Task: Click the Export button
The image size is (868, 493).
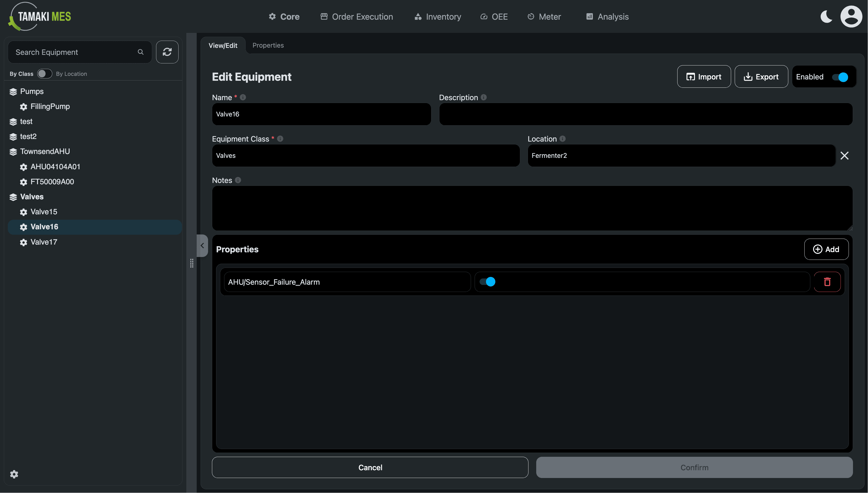Action: pyautogui.click(x=761, y=77)
